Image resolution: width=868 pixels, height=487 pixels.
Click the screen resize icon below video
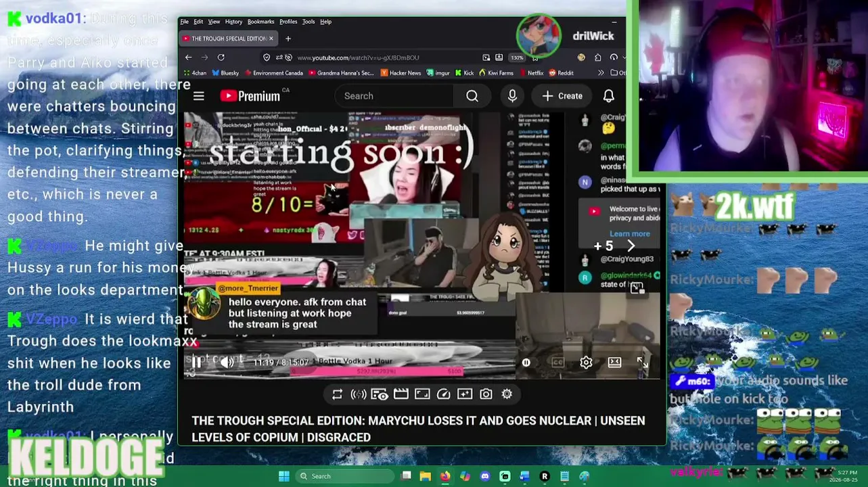pyautogui.click(x=422, y=394)
